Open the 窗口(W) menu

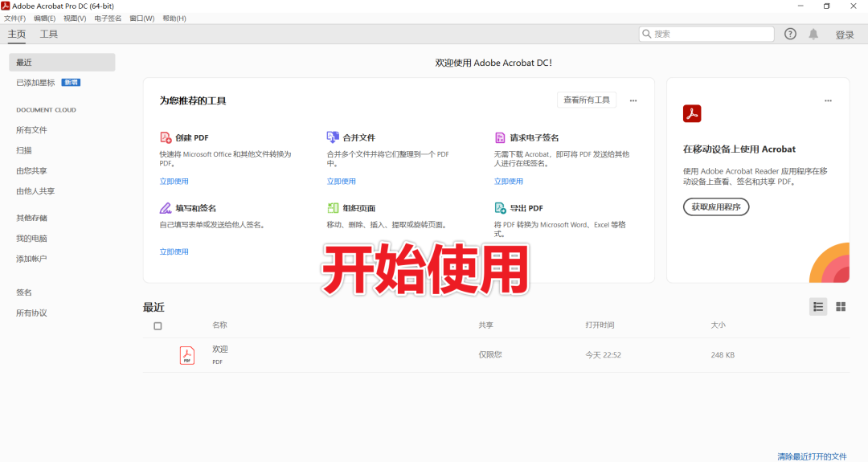pos(142,18)
